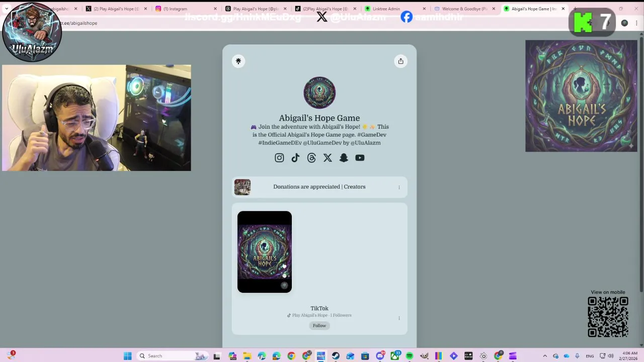Open Steam from the taskbar

click(336, 356)
